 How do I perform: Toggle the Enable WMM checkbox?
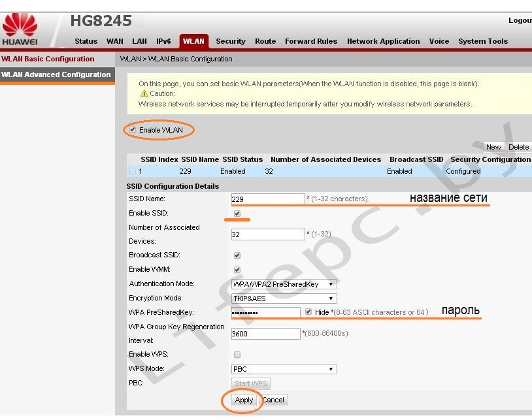237,270
